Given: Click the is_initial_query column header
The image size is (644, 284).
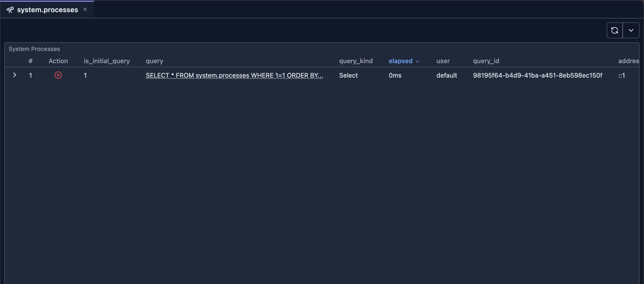Looking at the screenshot, I should pyautogui.click(x=106, y=61).
